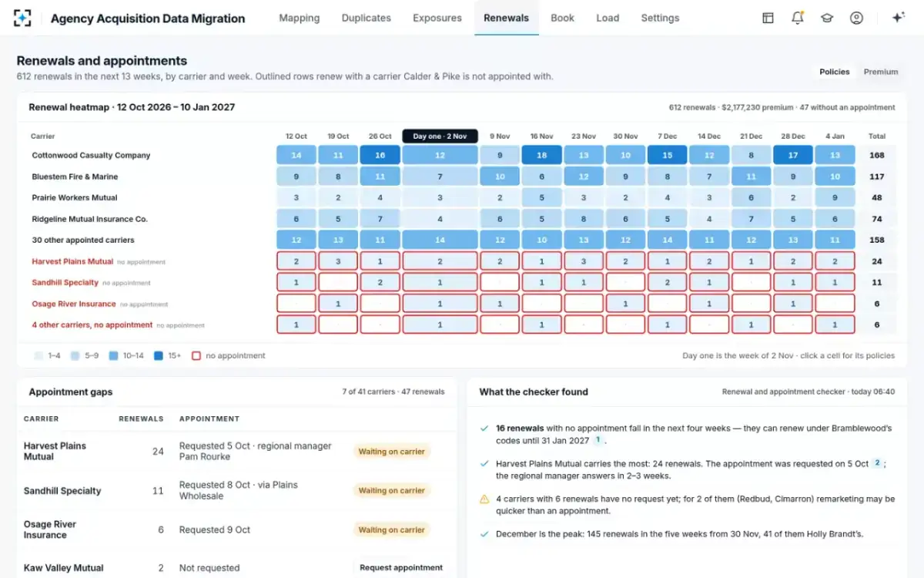Click the checkmark beside Harvest Plains finding
This screenshot has height=578, width=924.
click(484, 464)
